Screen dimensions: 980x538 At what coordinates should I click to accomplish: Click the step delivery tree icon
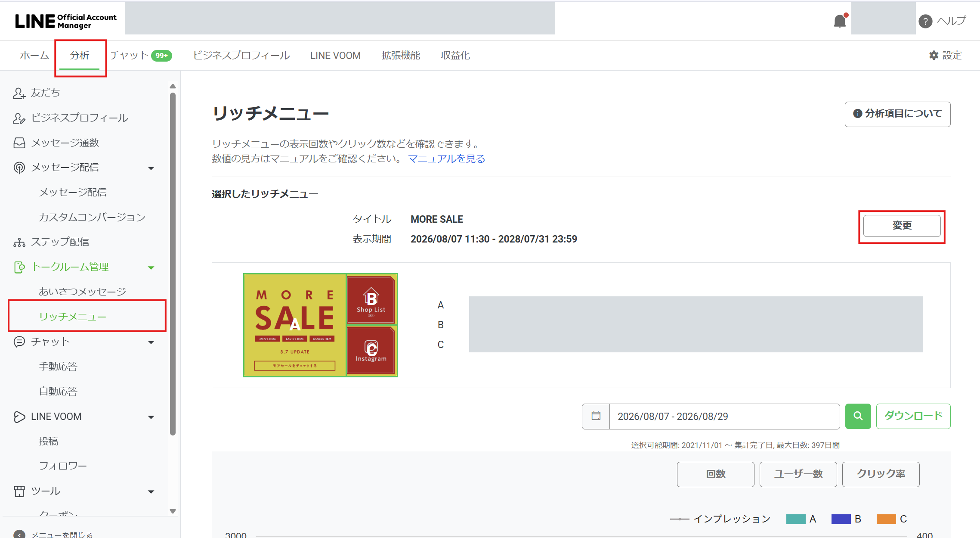[19, 242]
